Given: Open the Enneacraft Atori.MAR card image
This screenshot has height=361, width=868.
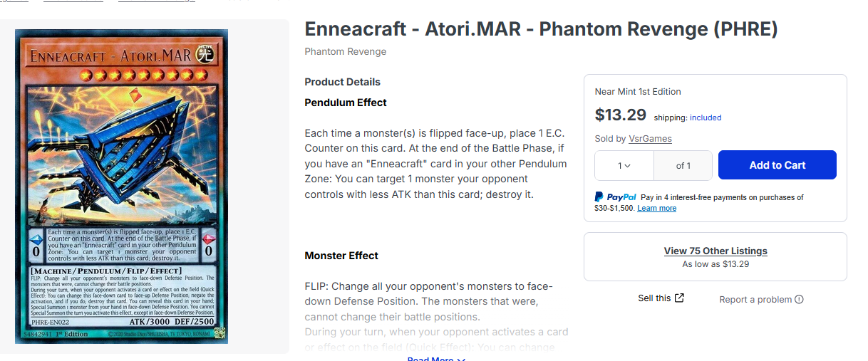Looking at the screenshot, I should tap(121, 186).
